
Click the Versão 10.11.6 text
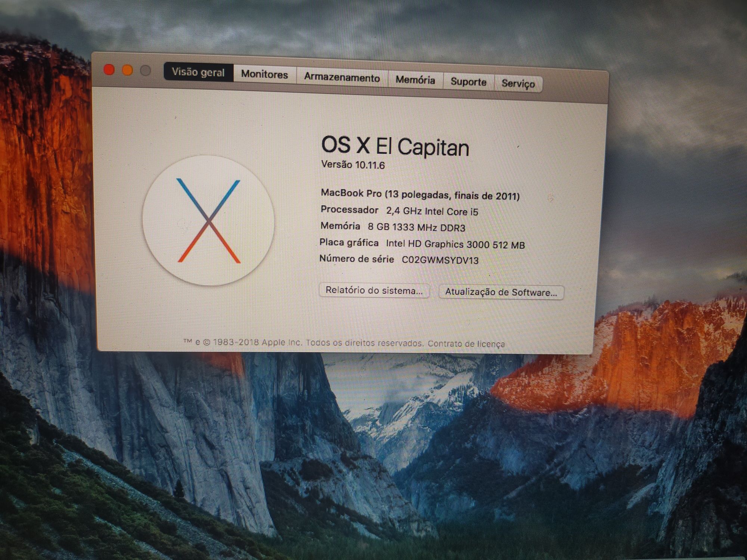[x=353, y=165]
